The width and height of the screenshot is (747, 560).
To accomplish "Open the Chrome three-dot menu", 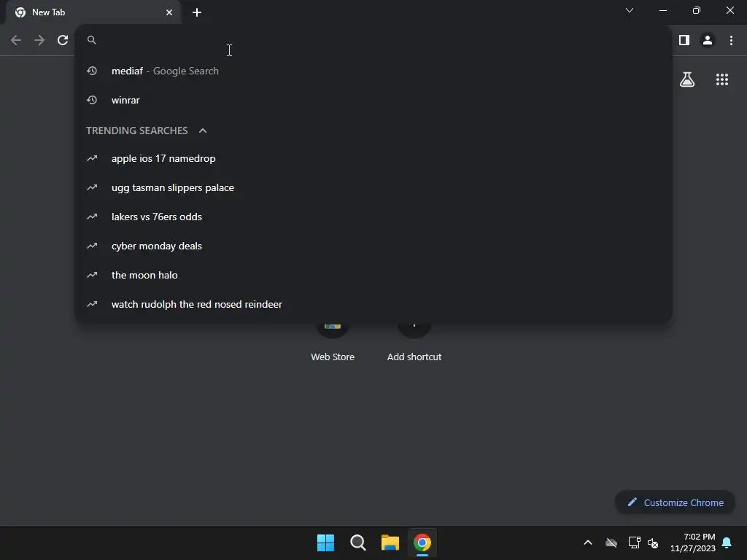I will (x=731, y=40).
